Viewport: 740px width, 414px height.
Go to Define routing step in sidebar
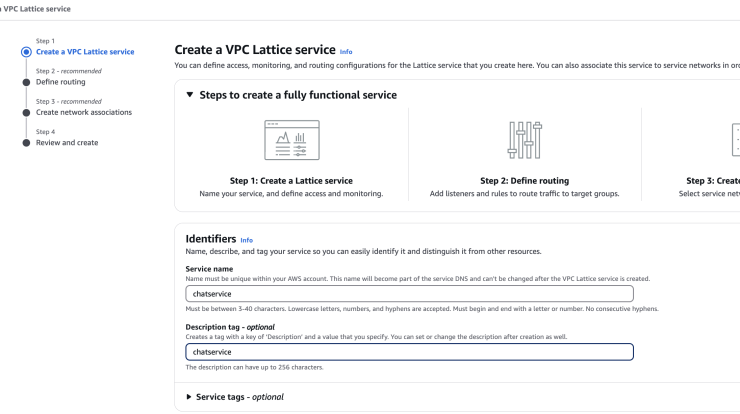pos(60,82)
